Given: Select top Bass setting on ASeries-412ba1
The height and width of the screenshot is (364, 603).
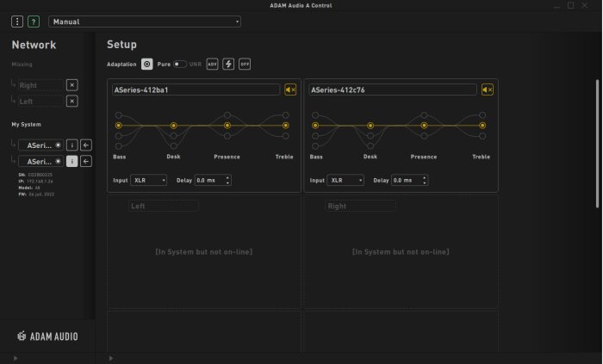Looking at the screenshot, I should 119,115.
